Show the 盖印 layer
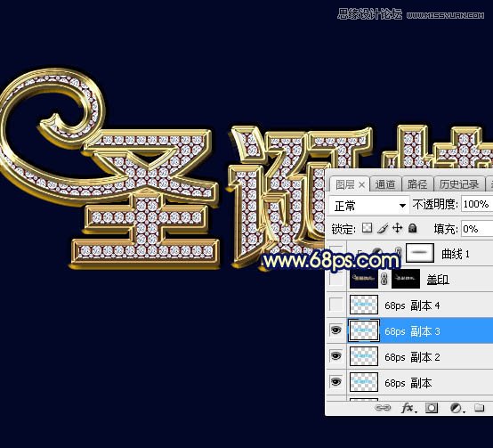Screen dimensions: 493x448 [336, 279]
